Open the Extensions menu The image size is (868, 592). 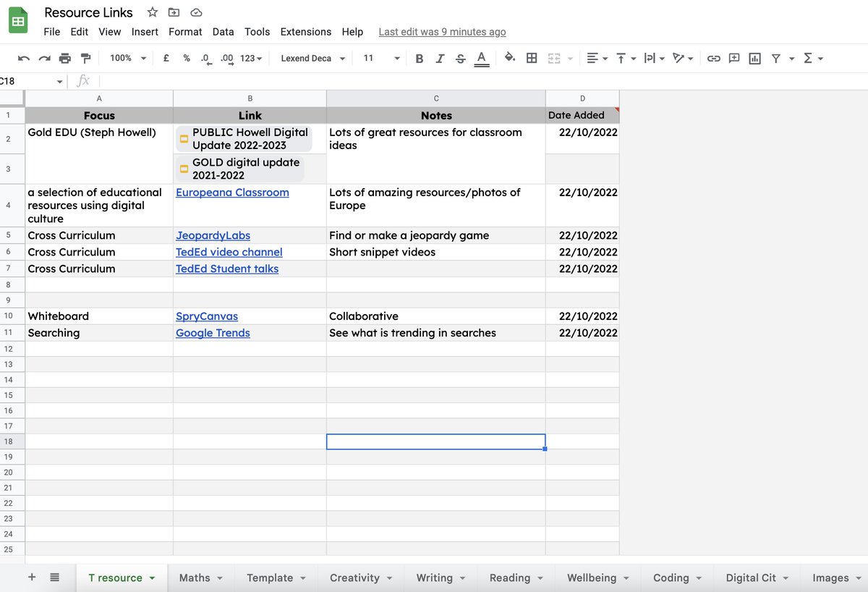click(306, 32)
